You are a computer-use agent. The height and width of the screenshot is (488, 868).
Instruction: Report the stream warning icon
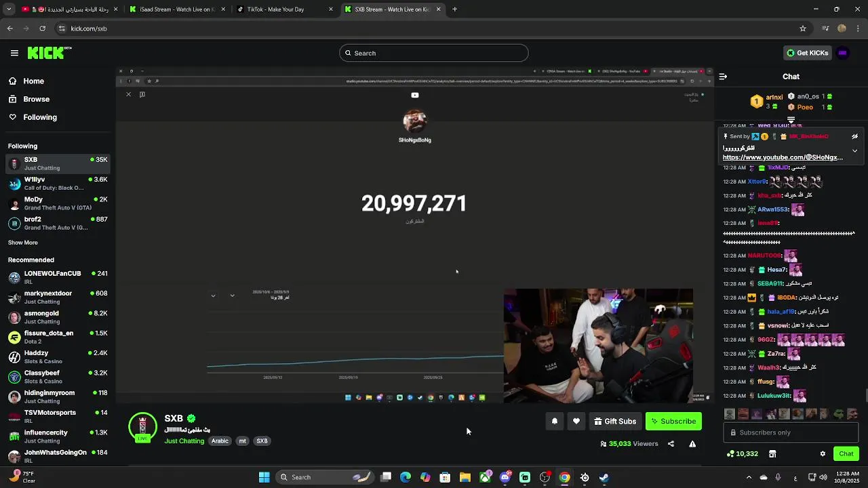692,444
